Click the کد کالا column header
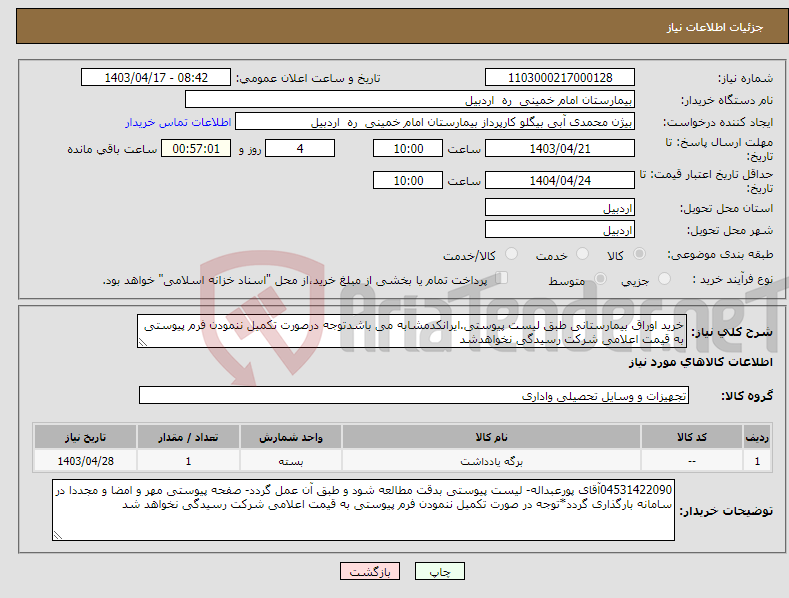The height and width of the screenshot is (598, 789). click(692, 437)
